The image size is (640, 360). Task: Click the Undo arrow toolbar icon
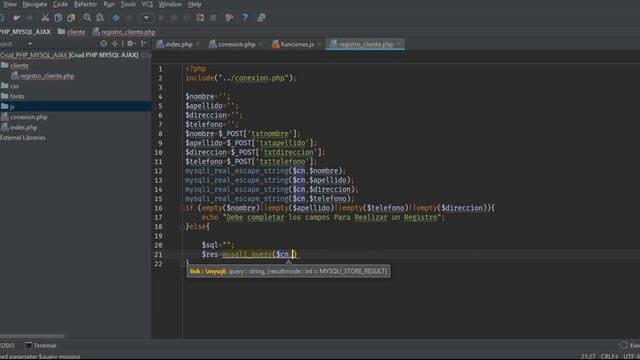(x=16, y=18)
